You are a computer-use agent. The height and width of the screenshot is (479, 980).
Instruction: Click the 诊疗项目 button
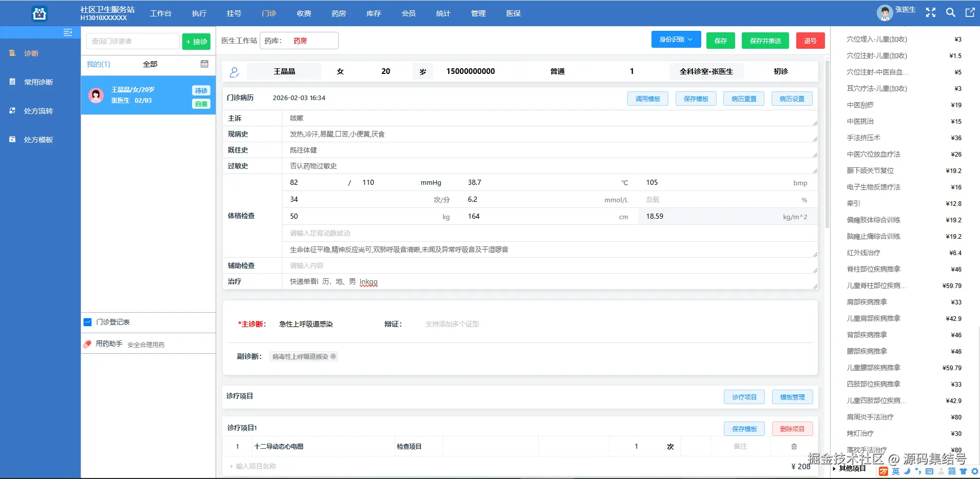tap(744, 397)
